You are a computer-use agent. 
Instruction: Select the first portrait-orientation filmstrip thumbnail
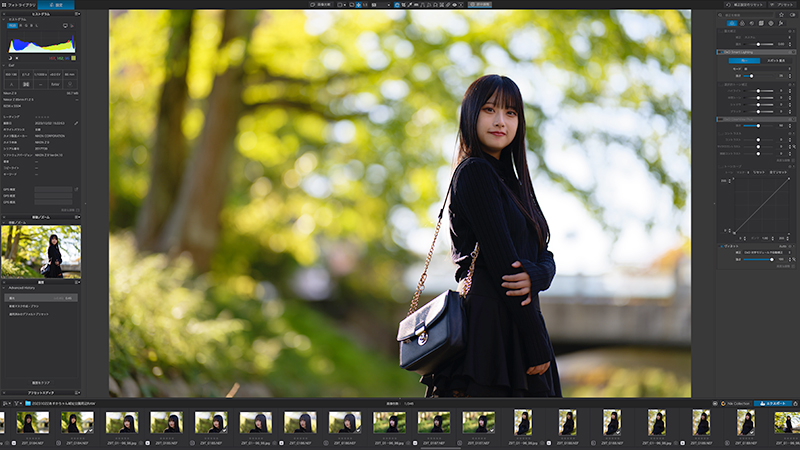(522, 422)
